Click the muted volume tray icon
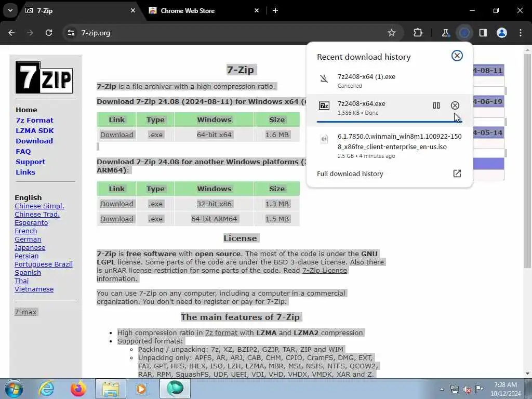This screenshot has height=399, width=532. [x=467, y=389]
